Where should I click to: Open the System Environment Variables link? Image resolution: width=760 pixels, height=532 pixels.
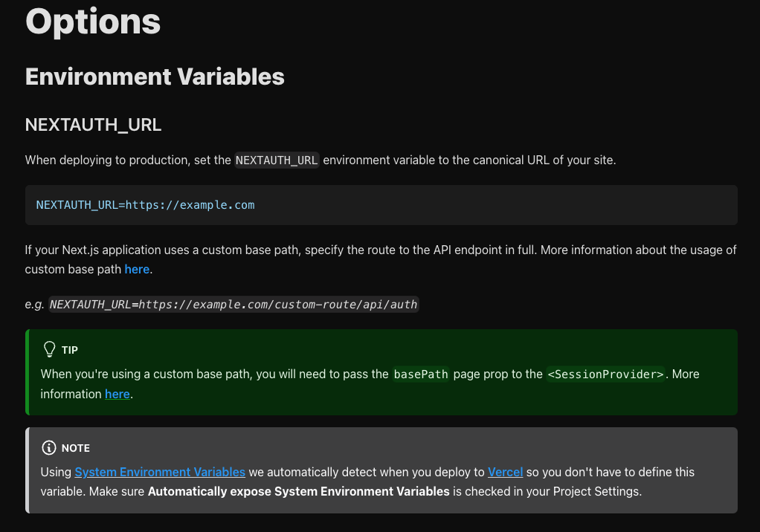pos(160,472)
